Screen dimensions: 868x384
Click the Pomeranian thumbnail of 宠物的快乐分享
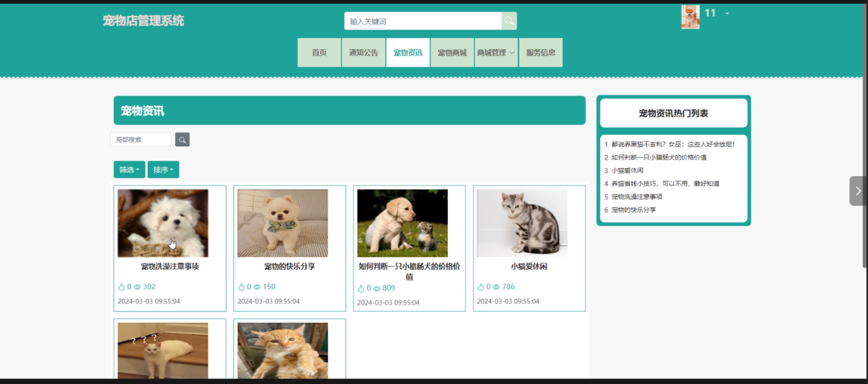[283, 223]
